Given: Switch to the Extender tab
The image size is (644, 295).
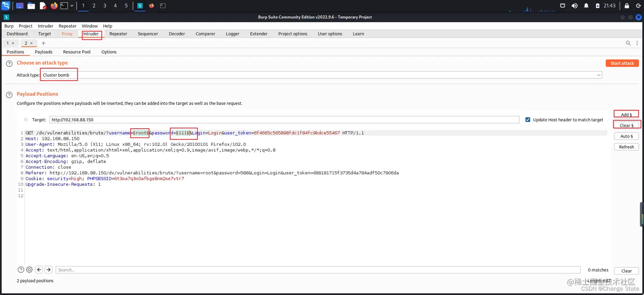Looking at the screenshot, I should click(x=259, y=34).
